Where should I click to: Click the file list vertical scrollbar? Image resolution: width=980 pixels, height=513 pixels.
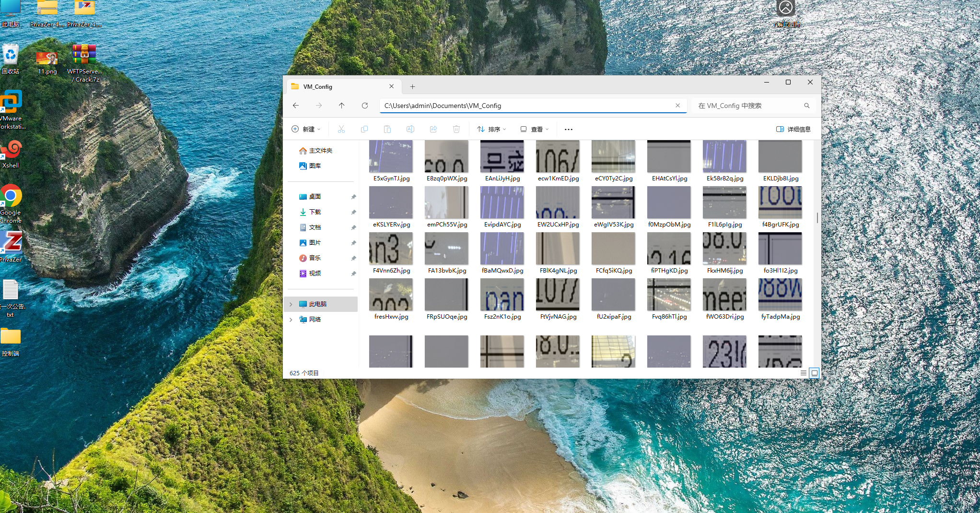click(x=817, y=217)
